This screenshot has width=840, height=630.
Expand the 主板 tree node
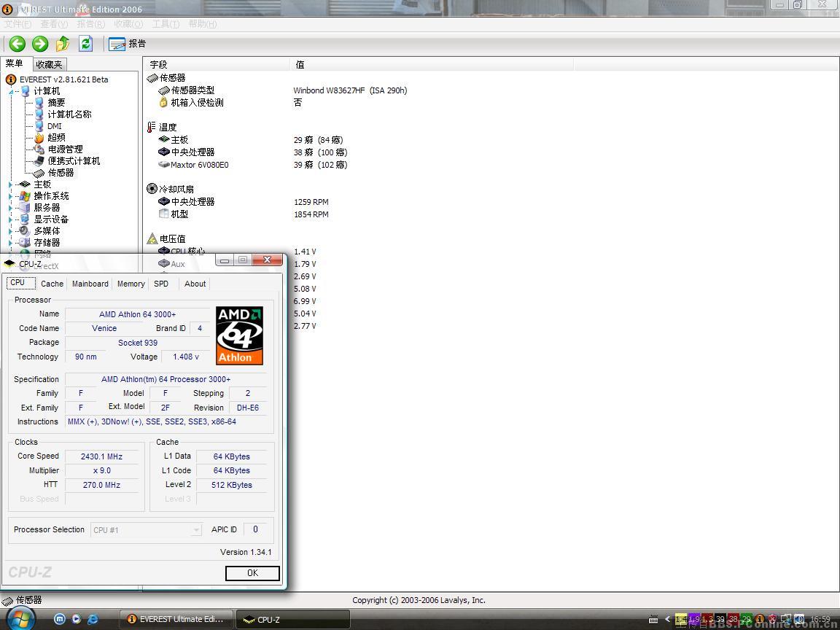[11, 184]
